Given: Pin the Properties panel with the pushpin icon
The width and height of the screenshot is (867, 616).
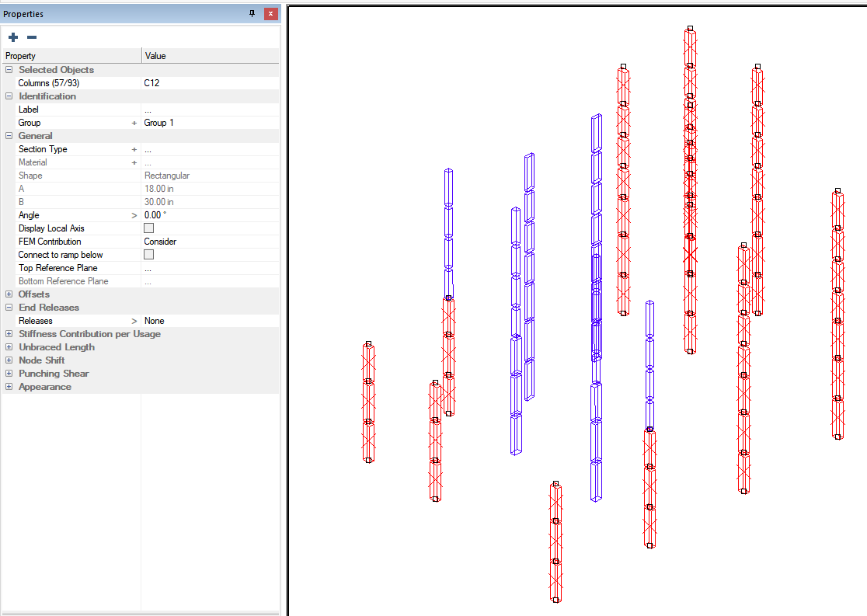Looking at the screenshot, I should click(252, 14).
